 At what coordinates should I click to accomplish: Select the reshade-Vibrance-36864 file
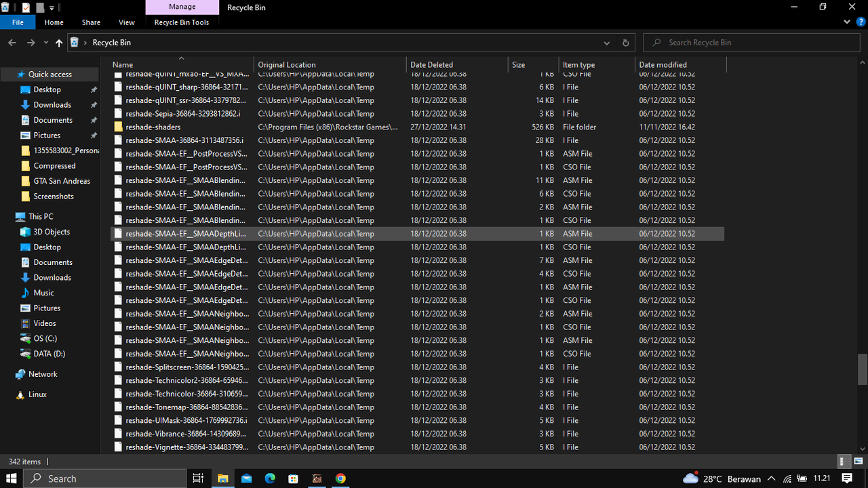tap(417, 434)
